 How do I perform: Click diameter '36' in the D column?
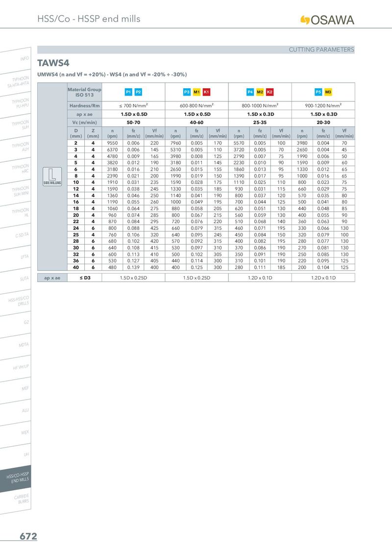tap(76, 261)
